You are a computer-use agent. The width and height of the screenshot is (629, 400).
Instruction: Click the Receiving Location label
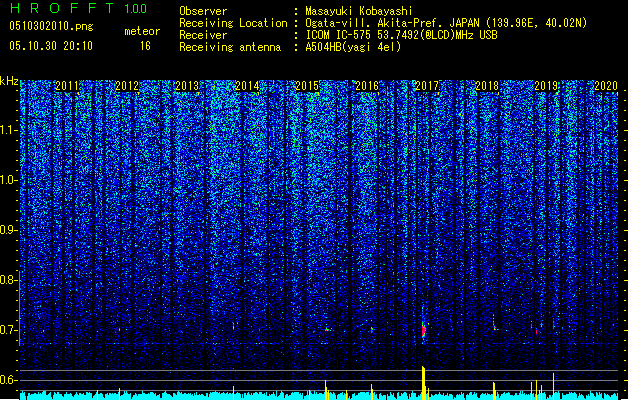point(233,23)
